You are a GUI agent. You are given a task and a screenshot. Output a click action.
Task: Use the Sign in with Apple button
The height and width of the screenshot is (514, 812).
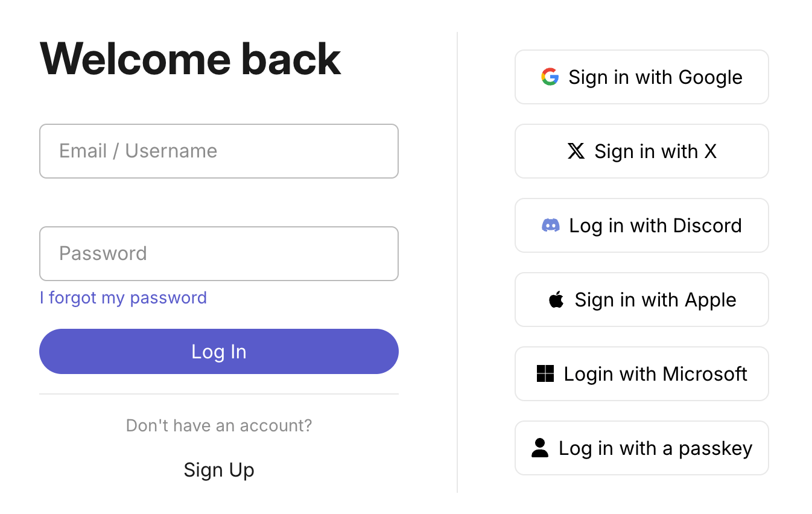[x=641, y=300]
